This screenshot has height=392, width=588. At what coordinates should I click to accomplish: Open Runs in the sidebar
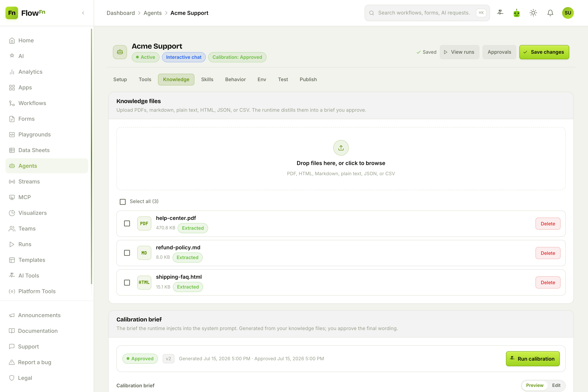point(47,244)
